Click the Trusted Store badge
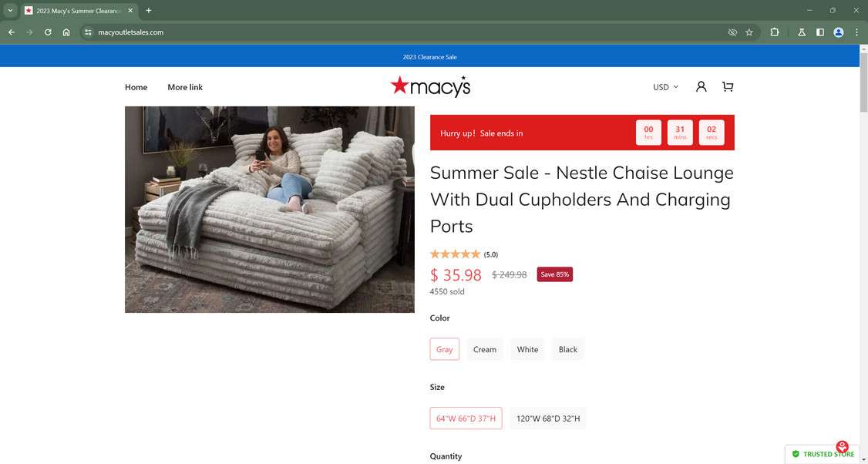Viewport: 868px width, 464px height. (x=823, y=454)
